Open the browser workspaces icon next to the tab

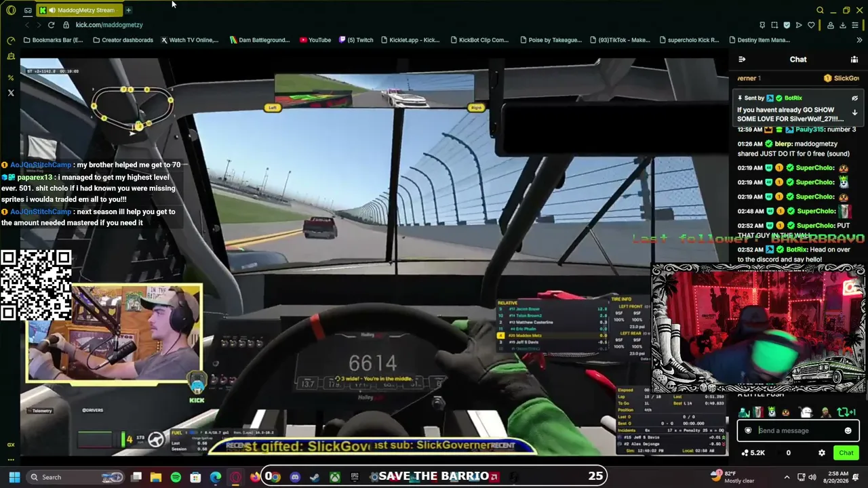tap(28, 10)
